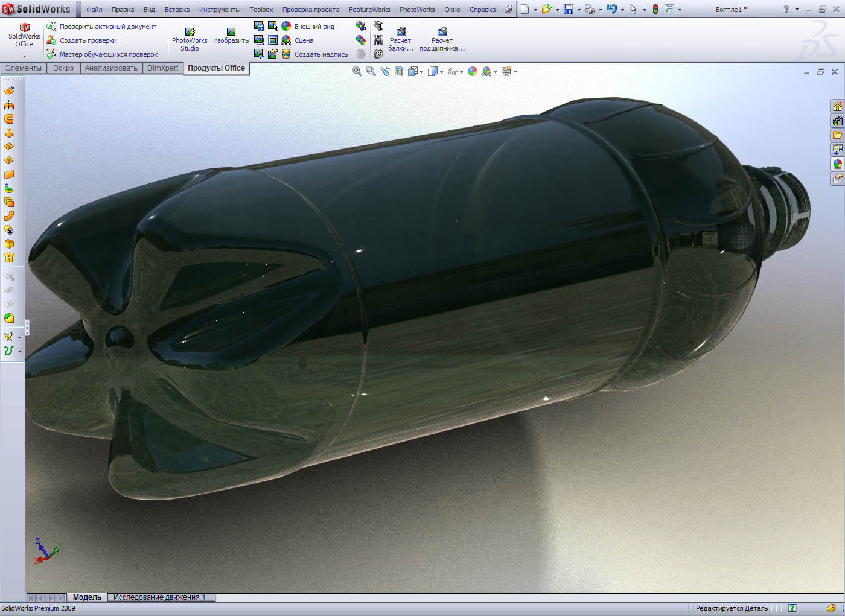The width and height of the screenshot is (845, 616).
Task: Click the Внешний вид appearance color ball
Action: [286, 26]
